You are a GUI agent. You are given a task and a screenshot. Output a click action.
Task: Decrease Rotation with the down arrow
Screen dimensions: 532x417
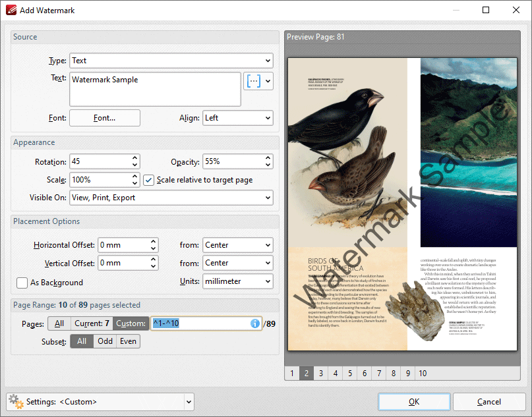pos(134,165)
